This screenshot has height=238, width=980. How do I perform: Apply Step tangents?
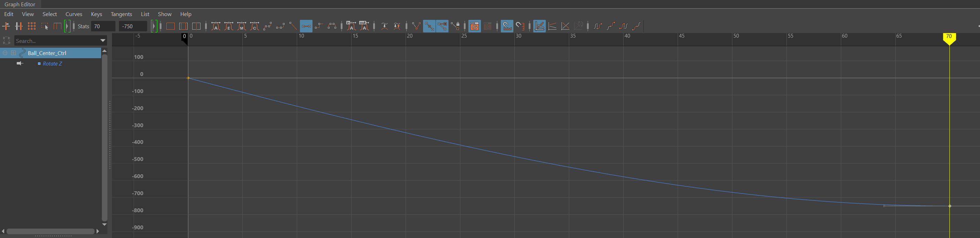[319, 26]
